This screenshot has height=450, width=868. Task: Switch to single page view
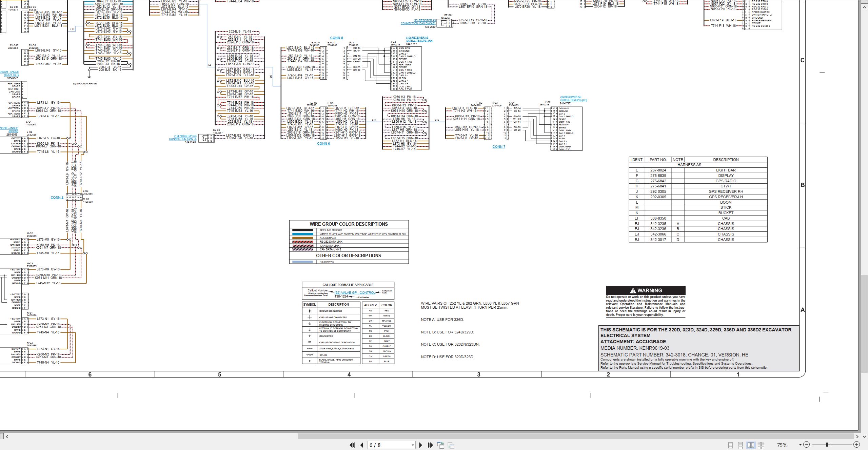coord(730,445)
